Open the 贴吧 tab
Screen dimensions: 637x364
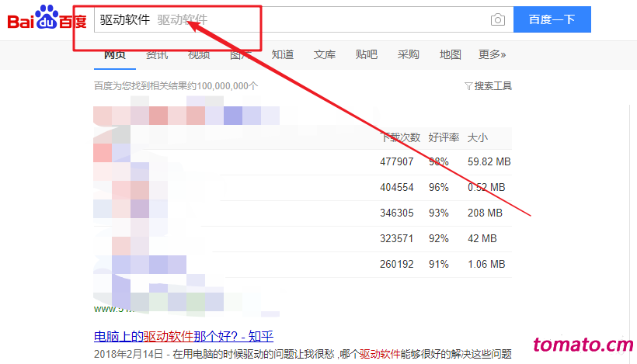click(367, 54)
